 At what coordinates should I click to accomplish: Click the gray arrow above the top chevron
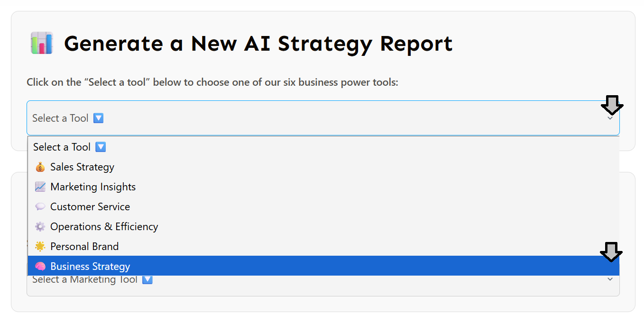pos(612,105)
